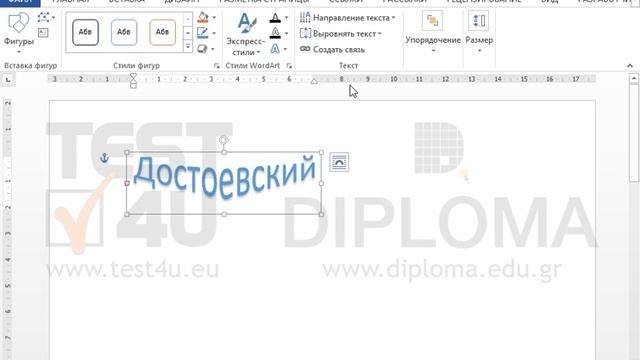Click the top-left WordArt sizing handle
Viewport: 640px width, 360px height.
[127, 153]
